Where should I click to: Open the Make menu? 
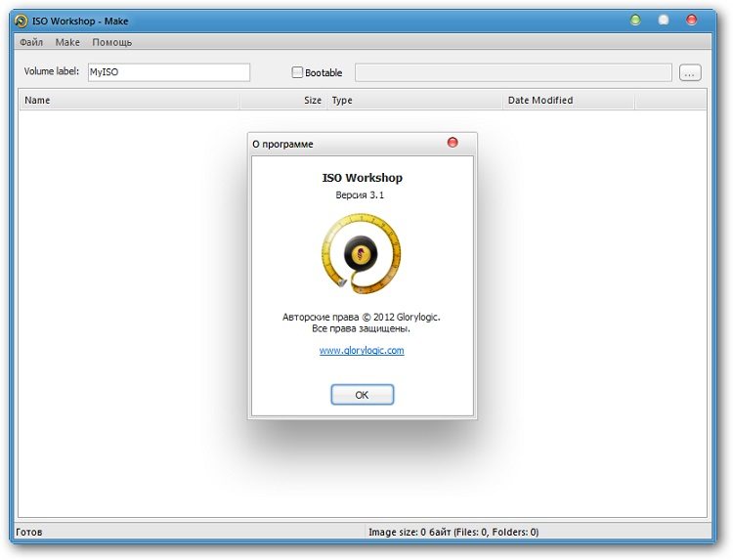(x=67, y=42)
